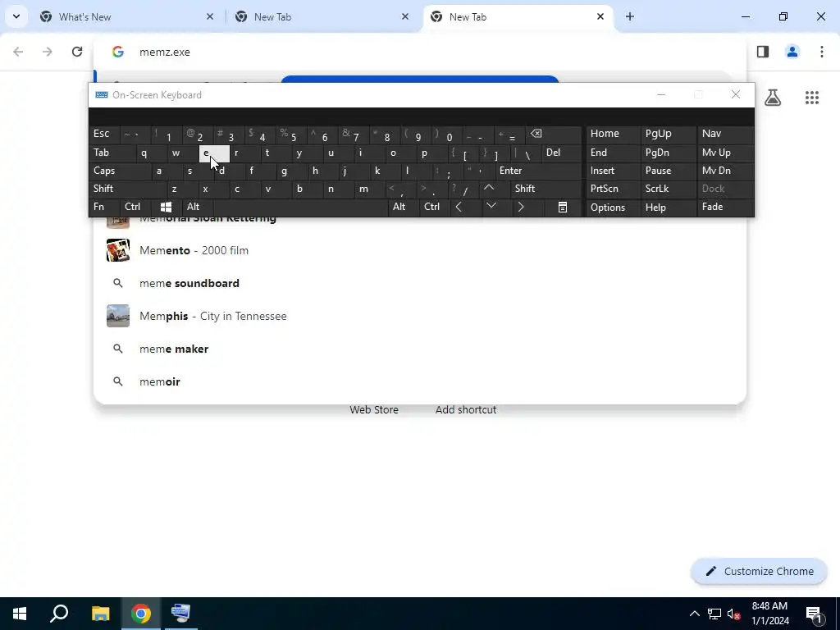This screenshot has height=630, width=840.
Task: Click the address bar with memz.exe
Action: point(419,52)
